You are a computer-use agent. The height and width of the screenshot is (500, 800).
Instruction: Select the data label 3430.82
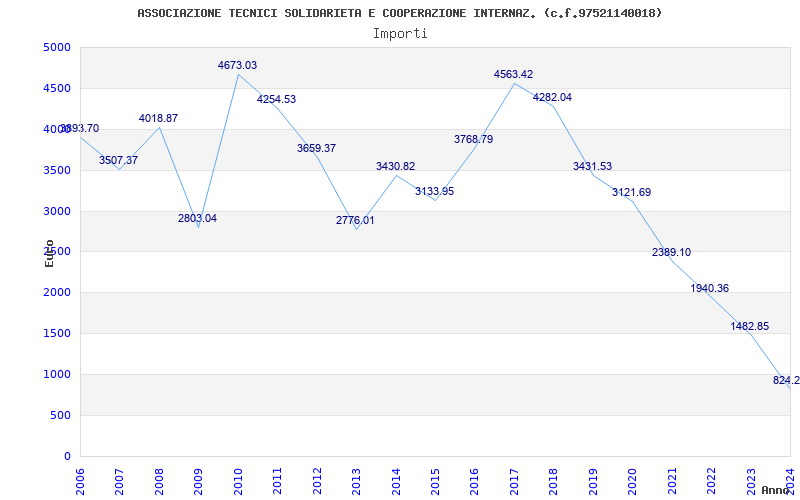tap(395, 166)
